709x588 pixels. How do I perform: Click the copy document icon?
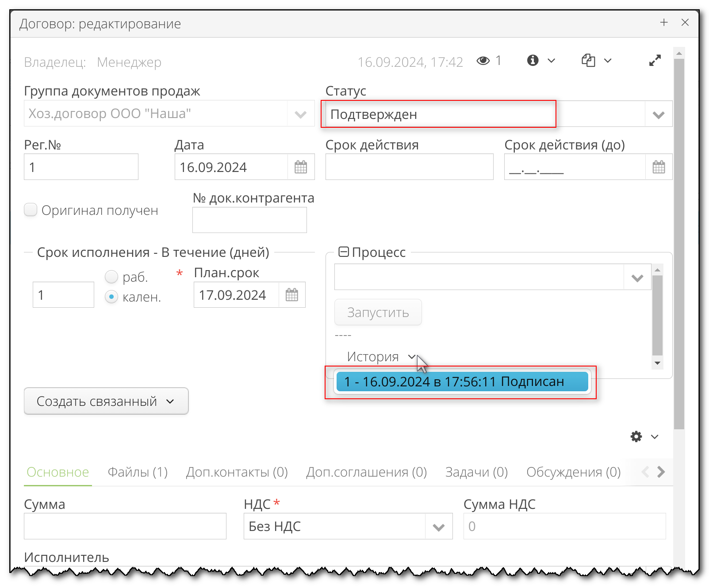pos(588,61)
